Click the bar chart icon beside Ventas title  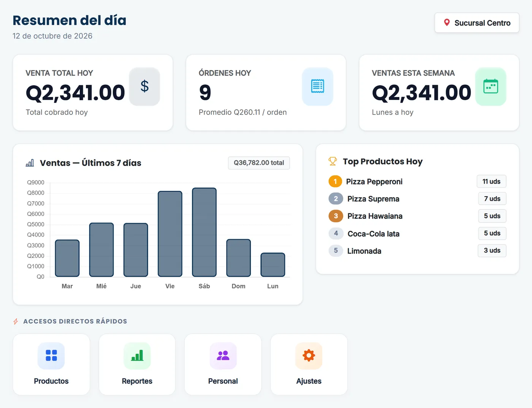(30, 163)
